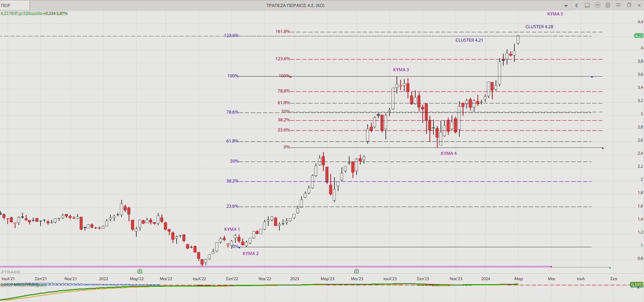Click the quotation mark comments icon
Screen dimensions: 644x302
[597, 5]
